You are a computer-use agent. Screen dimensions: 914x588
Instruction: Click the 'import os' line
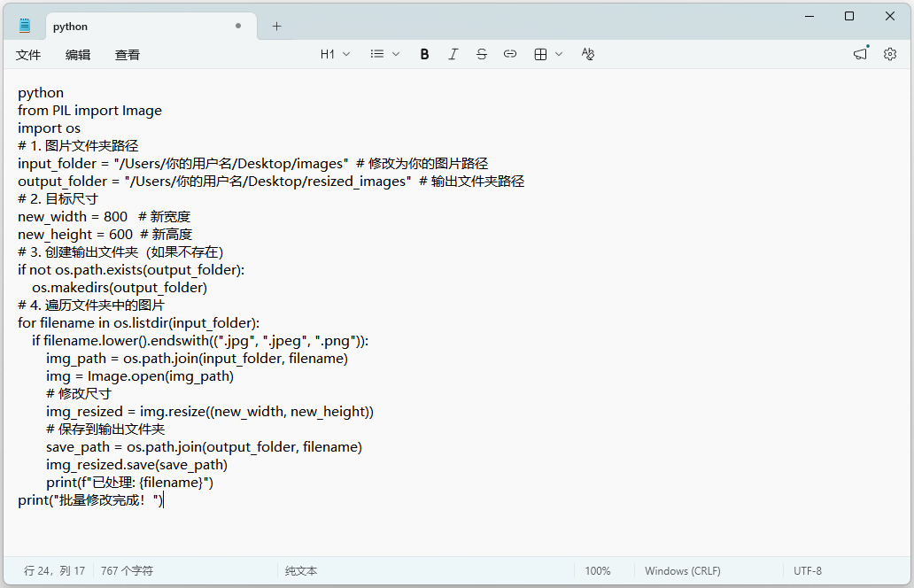tap(49, 128)
